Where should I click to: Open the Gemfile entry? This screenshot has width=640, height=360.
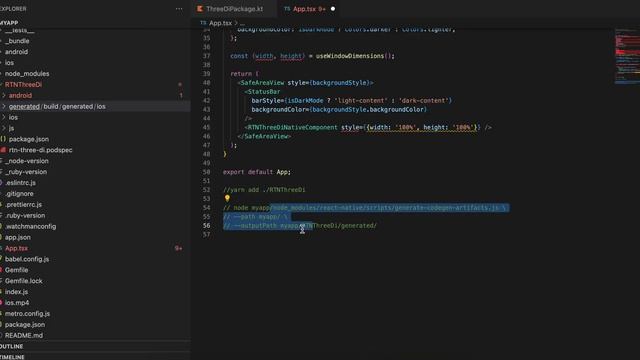[16, 270]
